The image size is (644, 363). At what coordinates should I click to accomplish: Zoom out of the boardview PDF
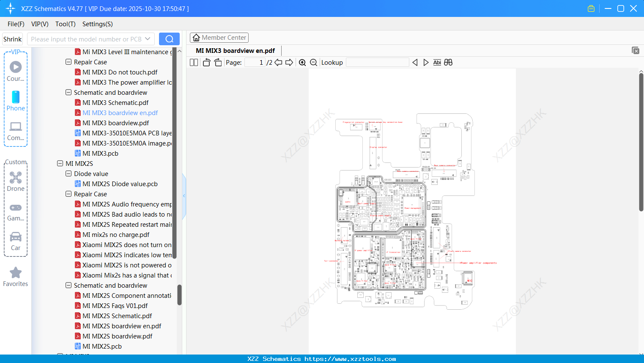(x=314, y=63)
